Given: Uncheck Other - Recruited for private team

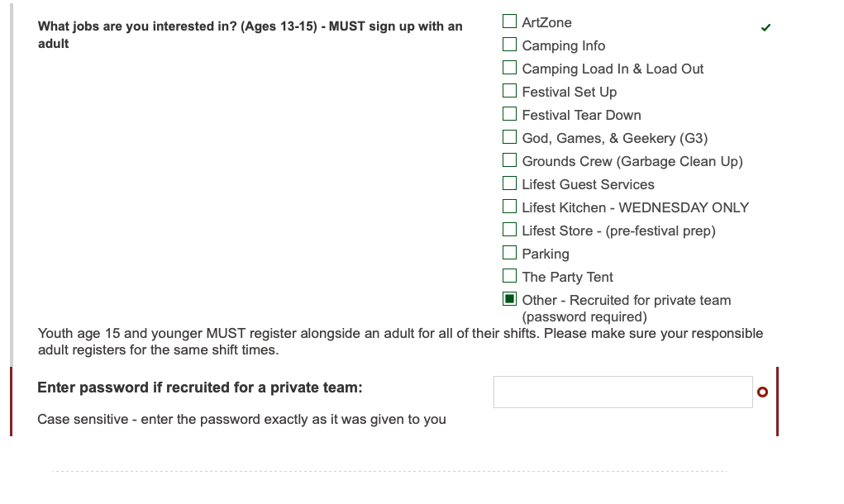Looking at the screenshot, I should coord(509,298).
